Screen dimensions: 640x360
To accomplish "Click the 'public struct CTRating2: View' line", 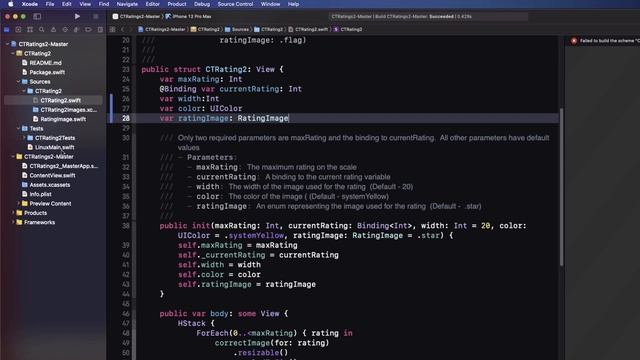I will point(212,69).
